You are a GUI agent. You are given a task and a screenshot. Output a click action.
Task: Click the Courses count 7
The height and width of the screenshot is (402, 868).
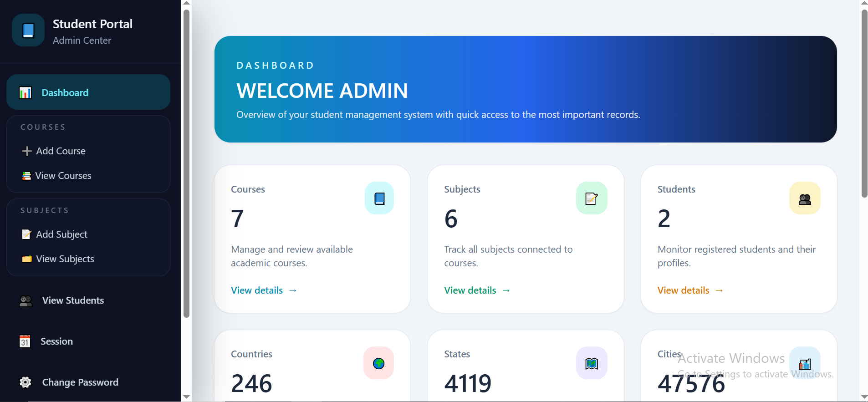coord(237,219)
